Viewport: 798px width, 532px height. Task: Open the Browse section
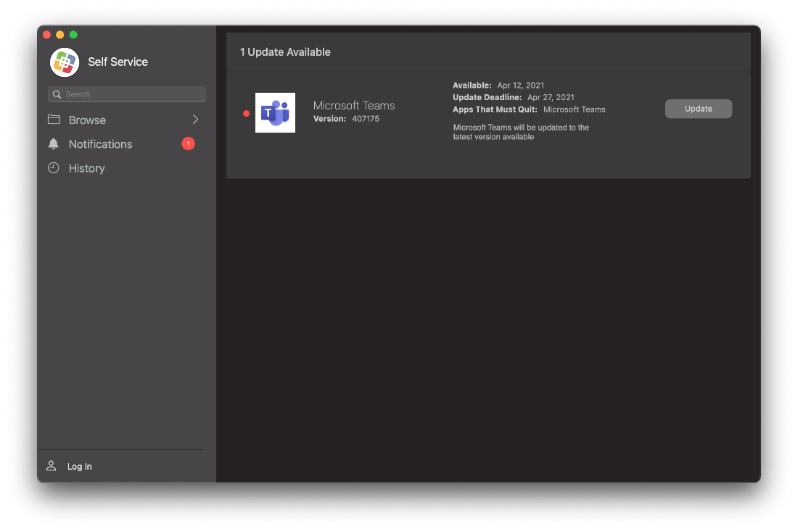point(127,120)
